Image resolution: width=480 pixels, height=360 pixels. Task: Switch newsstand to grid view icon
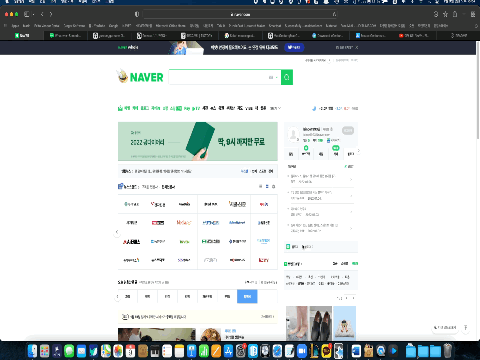click(267, 186)
